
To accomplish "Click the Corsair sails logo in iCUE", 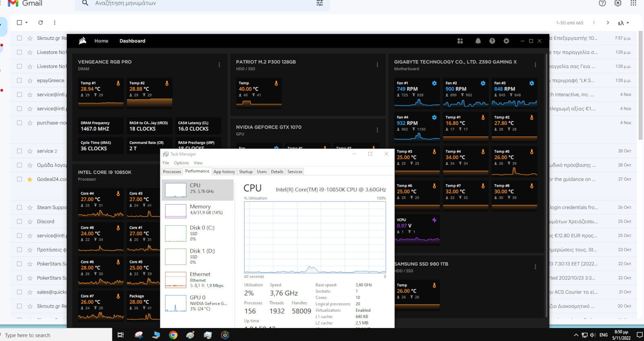I will 83,41.
